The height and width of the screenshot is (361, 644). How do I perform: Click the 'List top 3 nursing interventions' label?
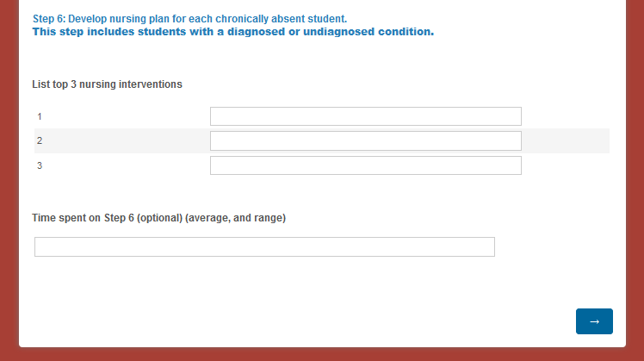pyautogui.click(x=107, y=84)
